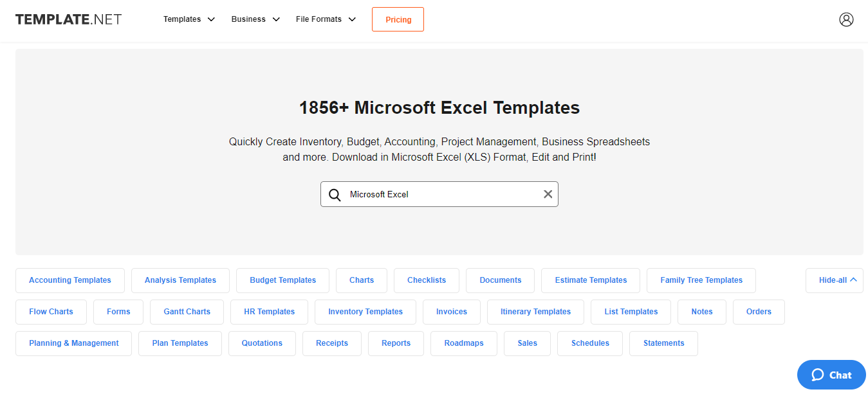The height and width of the screenshot is (394, 868).
Task: Click the user account profile icon
Action: tap(846, 19)
